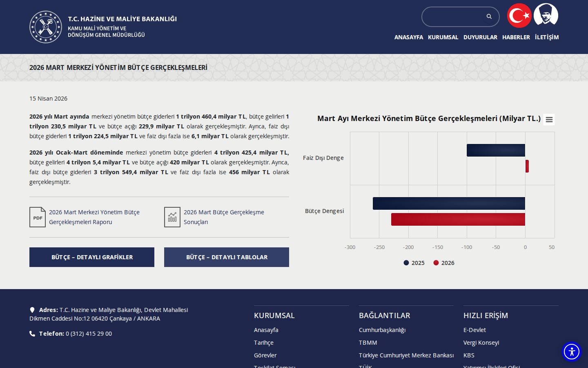Screen dimensions: 588x368
Task: Toggle the 2025 series in the chart legend
Action: click(414, 263)
